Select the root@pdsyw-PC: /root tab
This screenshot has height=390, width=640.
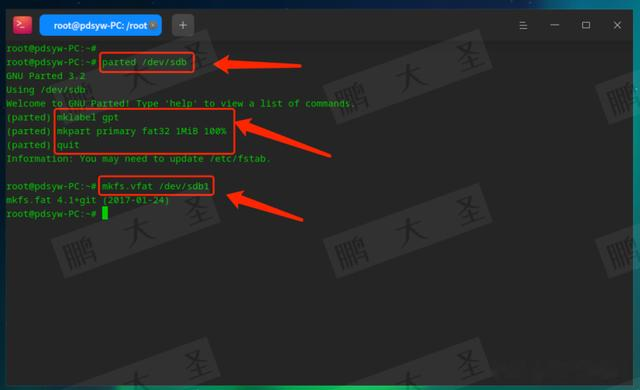(x=100, y=25)
